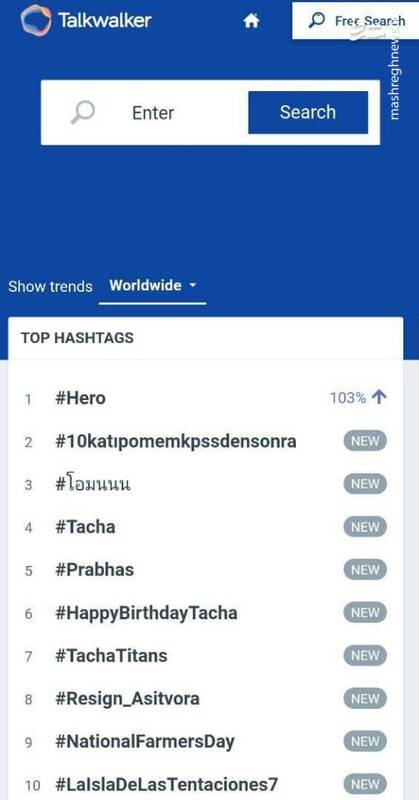Click the magnifier icon in search box

tap(83, 112)
